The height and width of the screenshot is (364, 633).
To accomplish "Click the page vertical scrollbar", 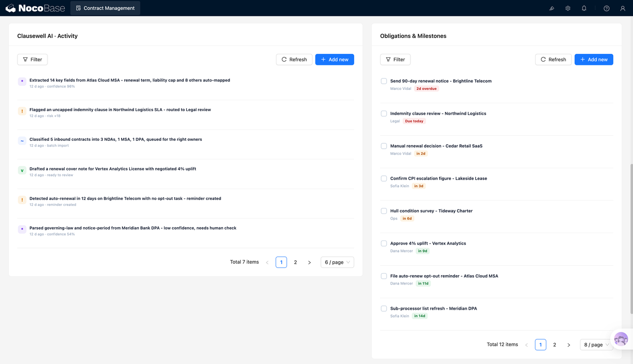I will coord(631,239).
